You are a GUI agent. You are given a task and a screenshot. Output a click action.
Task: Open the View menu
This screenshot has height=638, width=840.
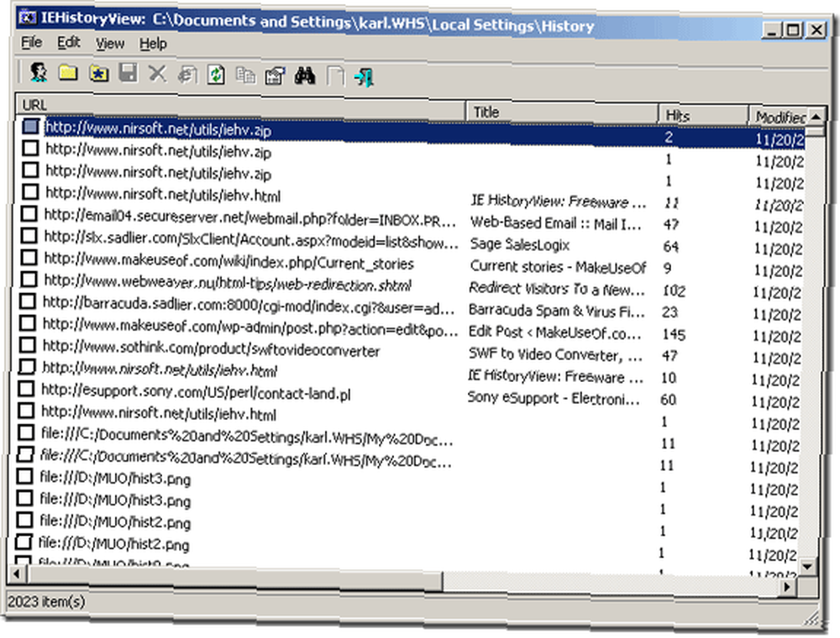coord(110,44)
